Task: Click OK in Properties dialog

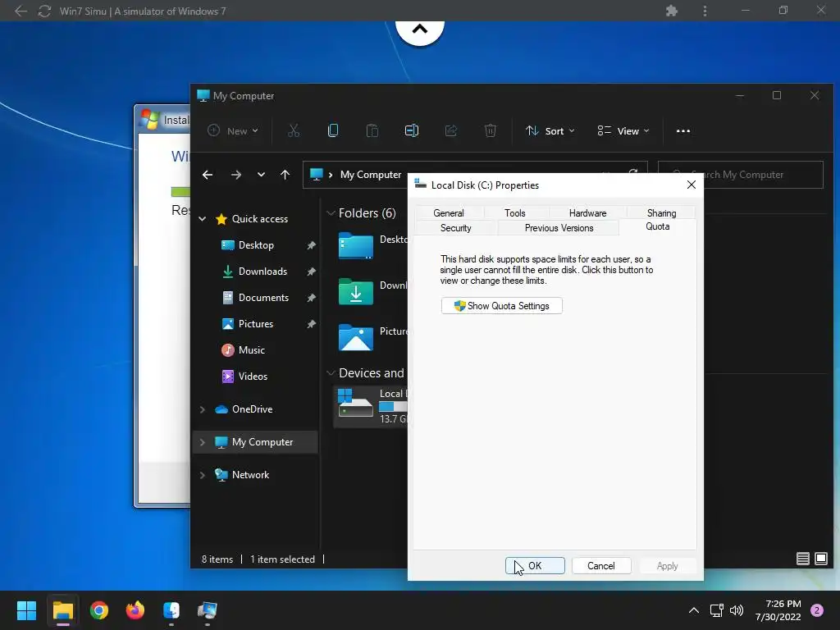Action: point(535,566)
